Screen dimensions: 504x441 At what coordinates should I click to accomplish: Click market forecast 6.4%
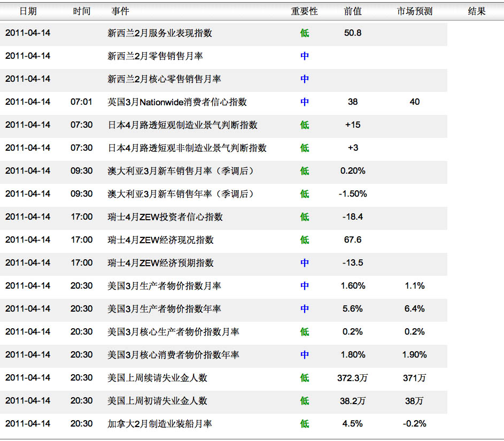click(415, 308)
